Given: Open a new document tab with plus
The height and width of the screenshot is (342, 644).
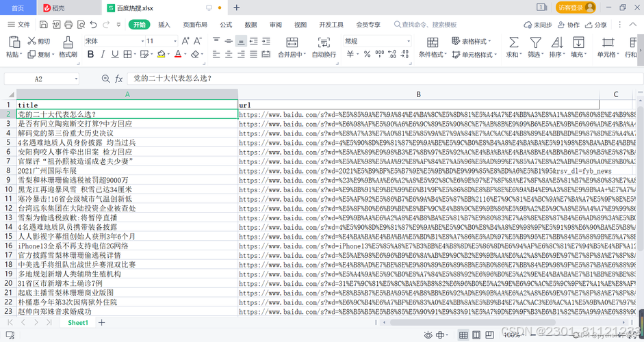Looking at the screenshot, I should pos(237,8).
